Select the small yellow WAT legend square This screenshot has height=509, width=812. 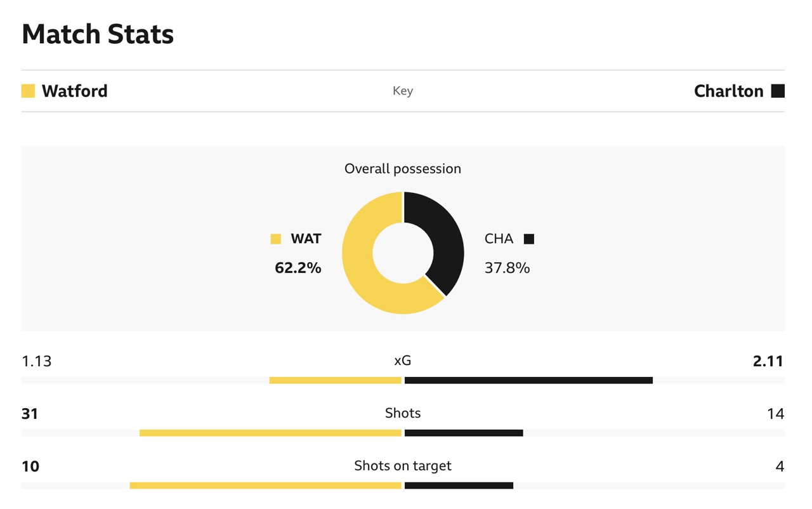pyautogui.click(x=275, y=239)
